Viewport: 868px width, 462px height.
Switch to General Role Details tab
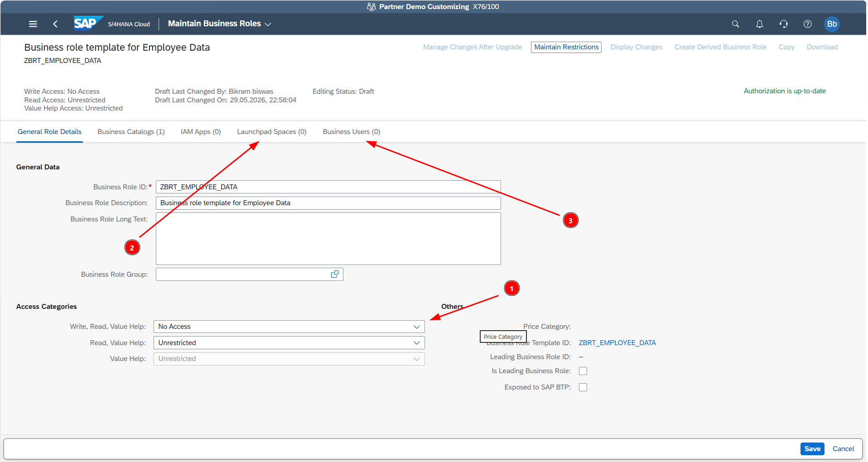(50, 132)
